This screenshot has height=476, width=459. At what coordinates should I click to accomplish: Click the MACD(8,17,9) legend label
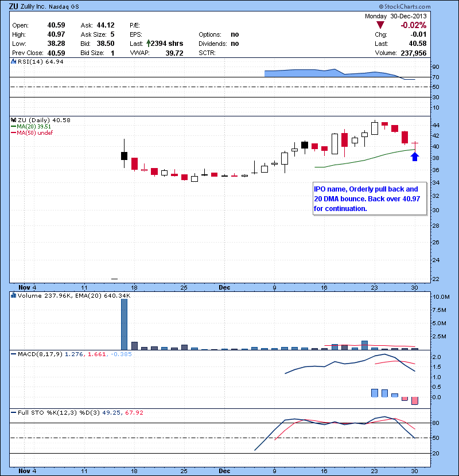[40, 354]
